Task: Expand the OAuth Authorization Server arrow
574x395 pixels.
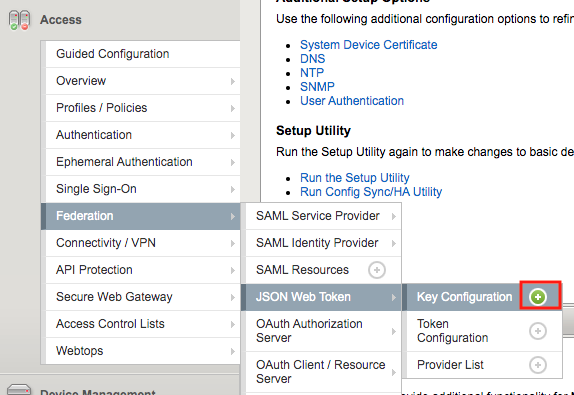Action: tap(394, 331)
